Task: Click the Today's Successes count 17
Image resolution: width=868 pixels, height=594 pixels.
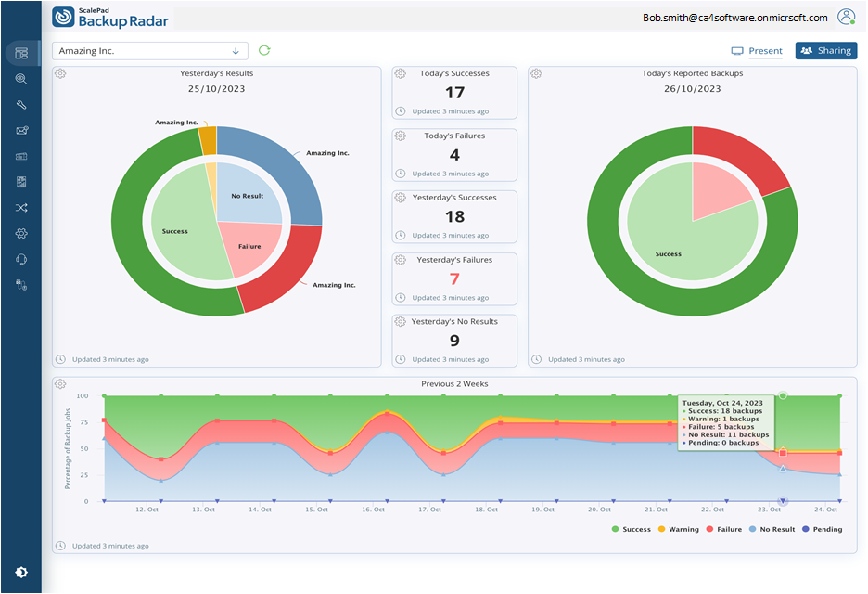Action: pos(454,93)
